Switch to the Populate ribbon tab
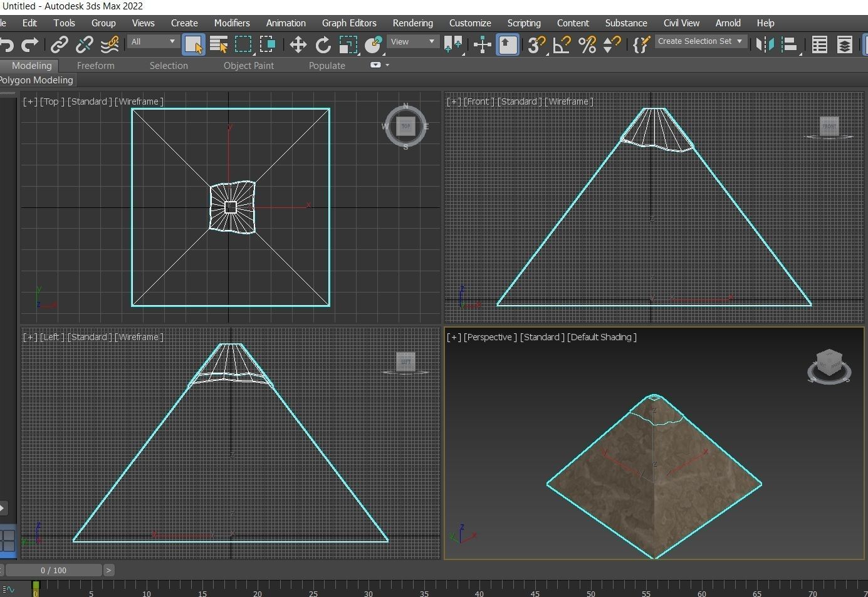 tap(327, 66)
